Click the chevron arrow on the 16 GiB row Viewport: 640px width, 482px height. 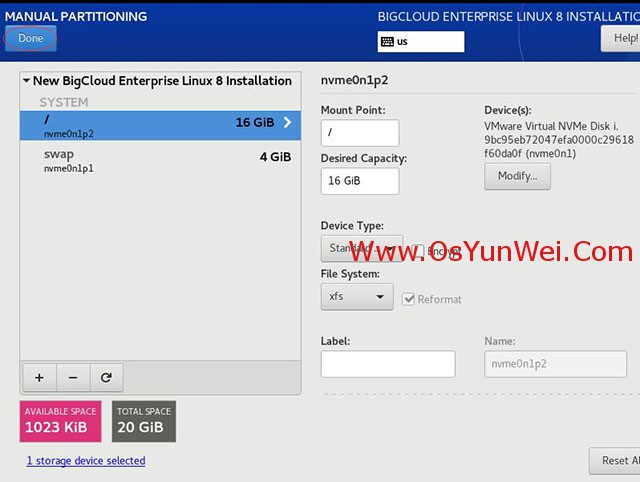(x=288, y=122)
